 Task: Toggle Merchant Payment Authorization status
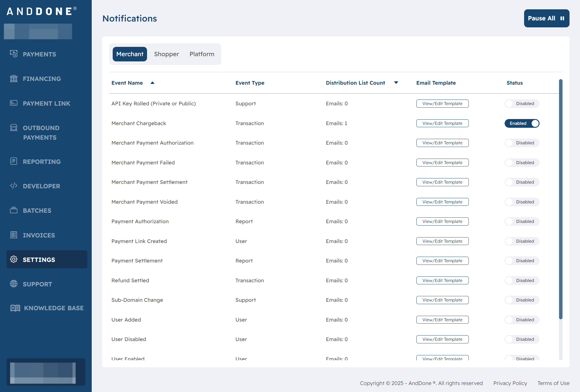(522, 143)
